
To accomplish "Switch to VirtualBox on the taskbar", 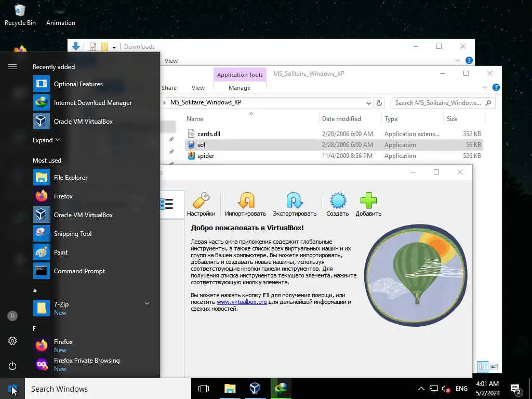I will [255, 389].
